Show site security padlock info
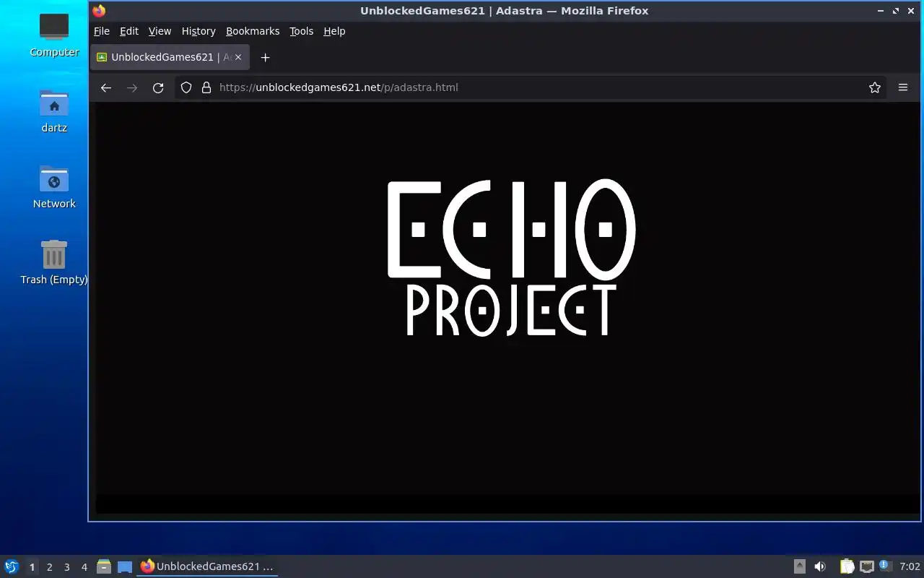 pos(206,87)
